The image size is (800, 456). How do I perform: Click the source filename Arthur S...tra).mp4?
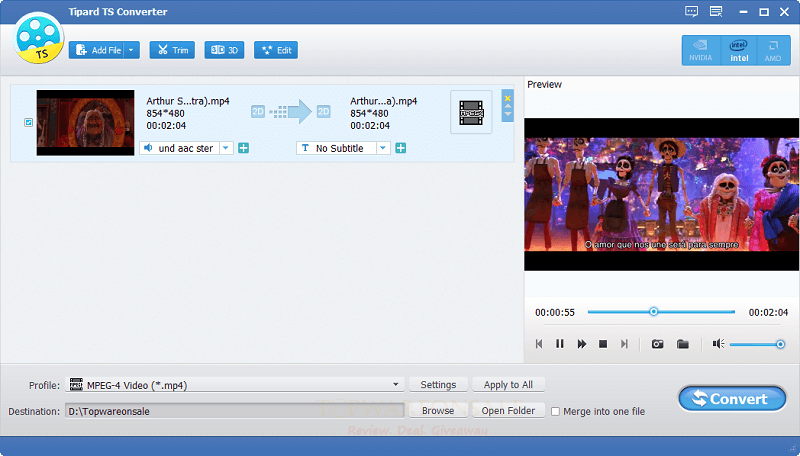click(188, 101)
